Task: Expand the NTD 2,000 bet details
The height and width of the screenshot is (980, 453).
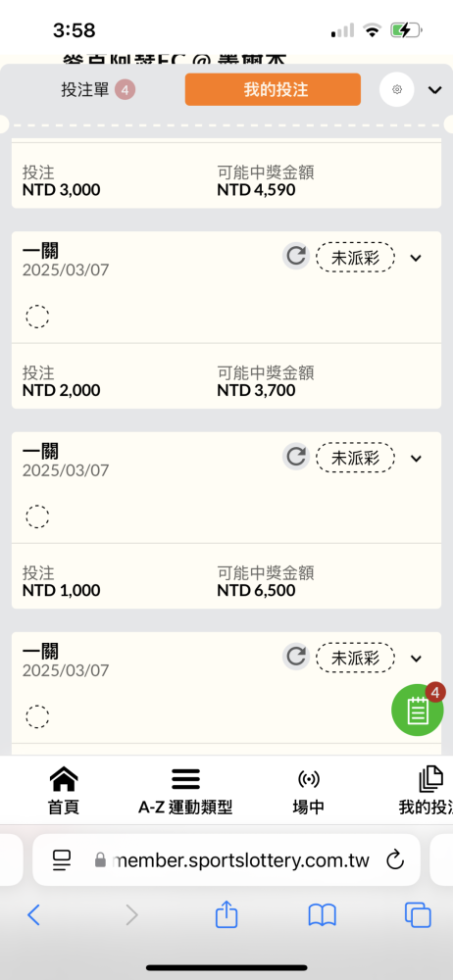Action: click(416, 258)
